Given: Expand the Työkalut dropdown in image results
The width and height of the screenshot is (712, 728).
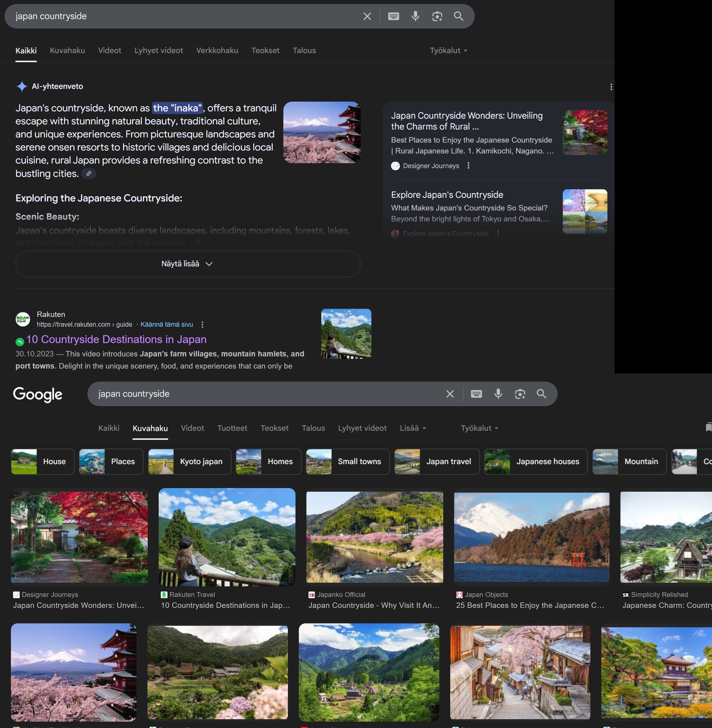Looking at the screenshot, I should [479, 428].
